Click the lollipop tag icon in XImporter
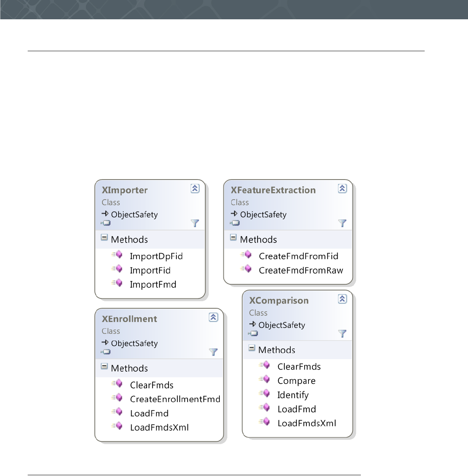The width and height of the screenshot is (468, 476). [106, 223]
